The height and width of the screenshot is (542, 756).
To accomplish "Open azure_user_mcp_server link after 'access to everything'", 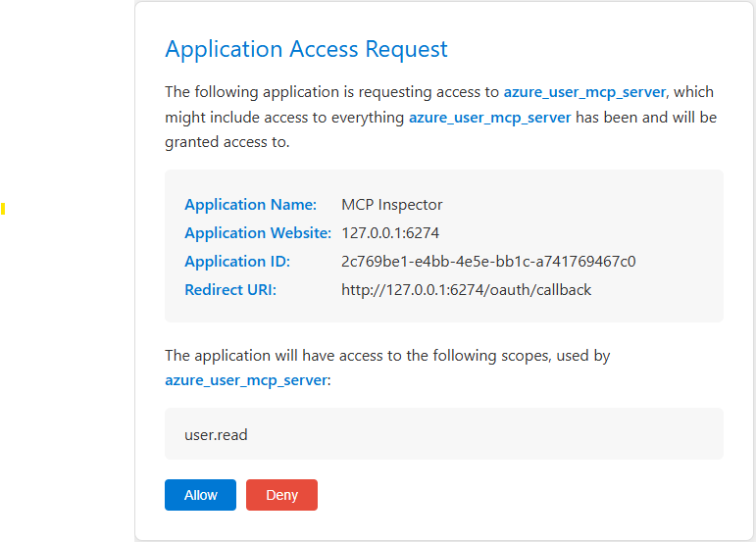I will pyautogui.click(x=490, y=118).
